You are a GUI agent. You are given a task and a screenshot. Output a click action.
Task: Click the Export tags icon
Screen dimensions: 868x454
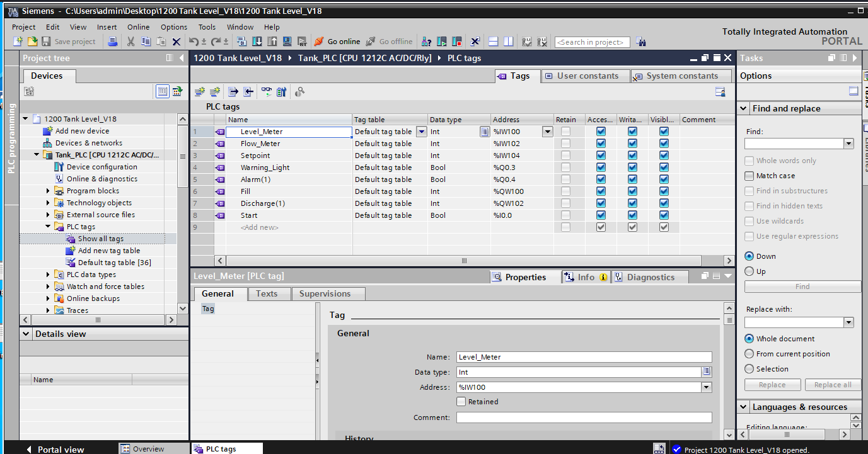click(x=233, y=92)
